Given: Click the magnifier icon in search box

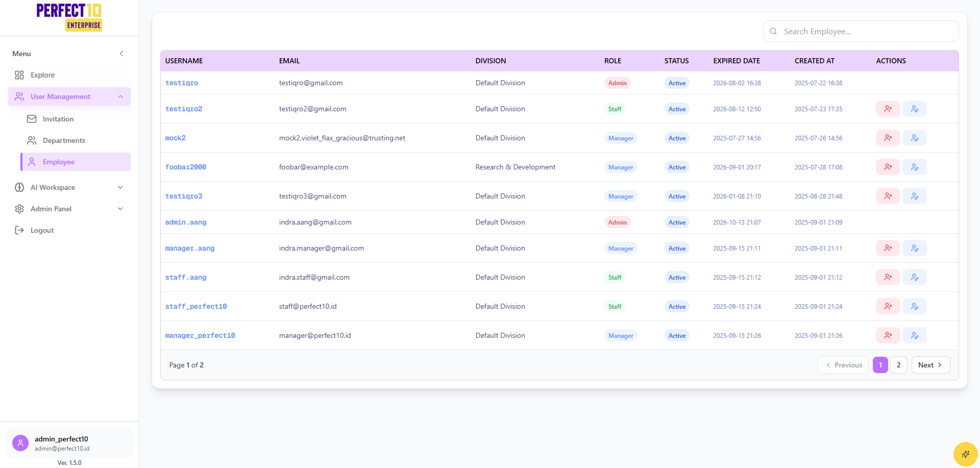Looking at the screenshot, I should click(773, 31).
